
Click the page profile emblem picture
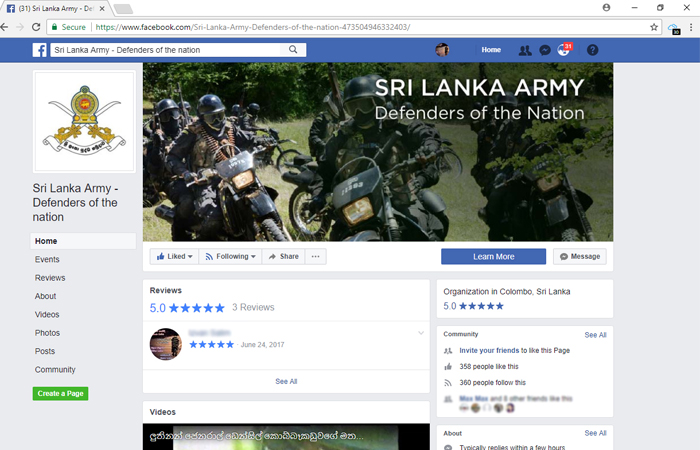pyautogui.click(x=84, y=121)
